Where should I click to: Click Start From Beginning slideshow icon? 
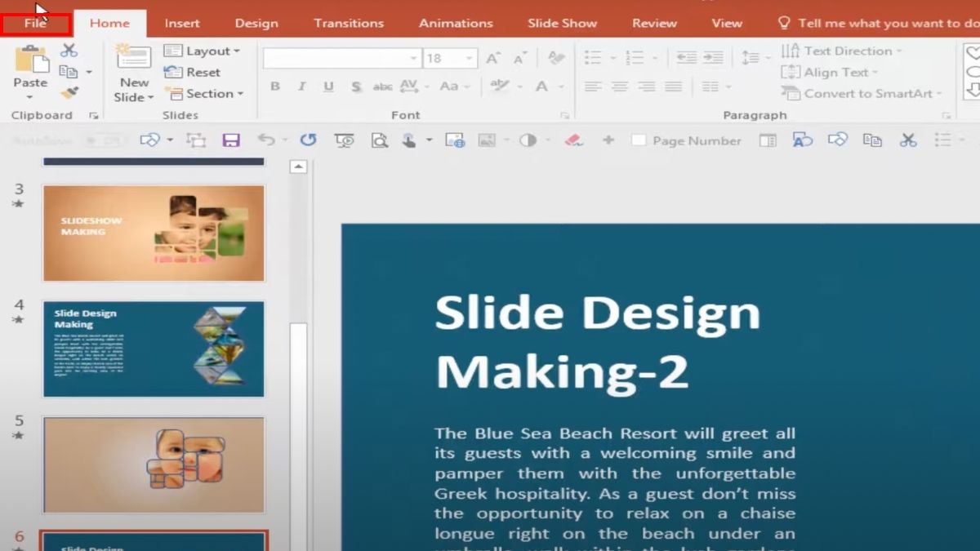pos(345,140)
